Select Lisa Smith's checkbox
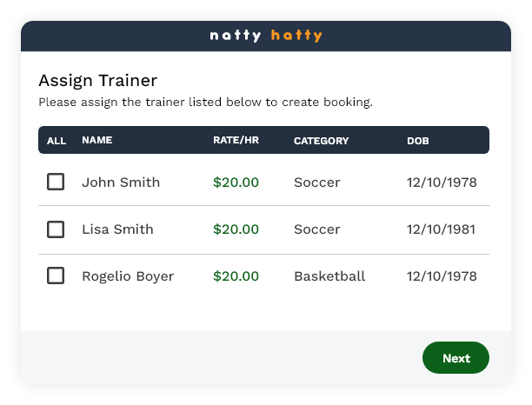Viewport: 532px width, 405px height. (x=56, y=229)
